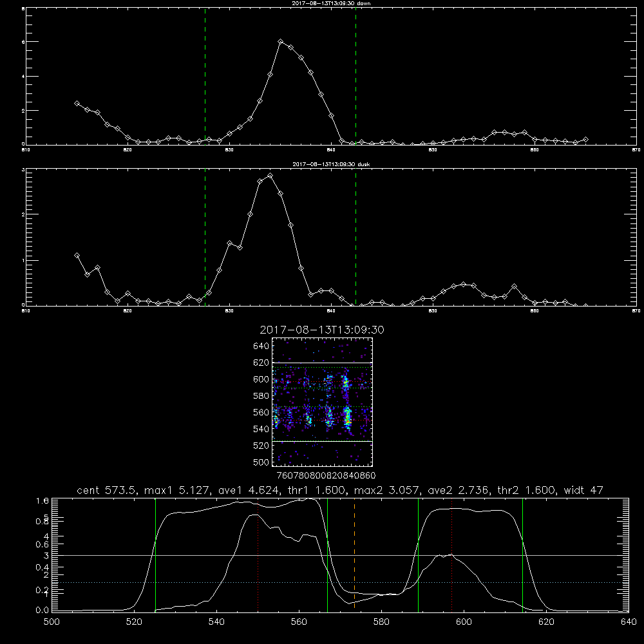Click the dawn plot title text
644x644 pixels.
click(x=331, y=3)
